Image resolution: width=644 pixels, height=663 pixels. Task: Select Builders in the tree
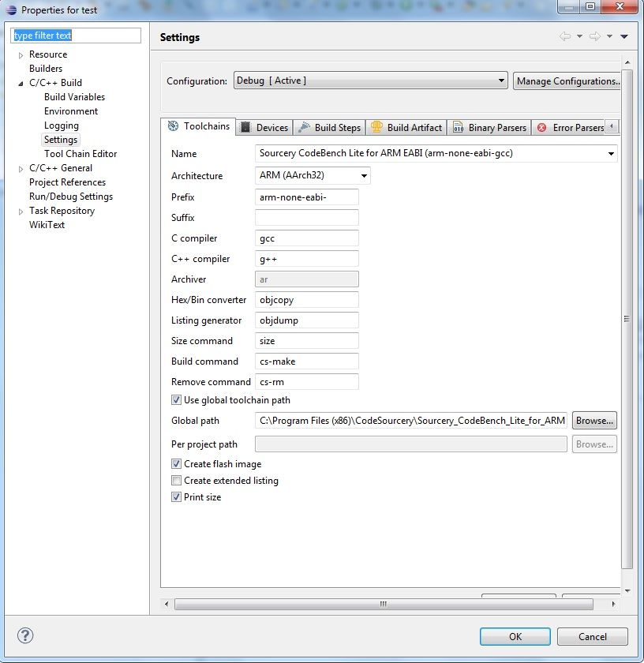[x=46, y=69]
